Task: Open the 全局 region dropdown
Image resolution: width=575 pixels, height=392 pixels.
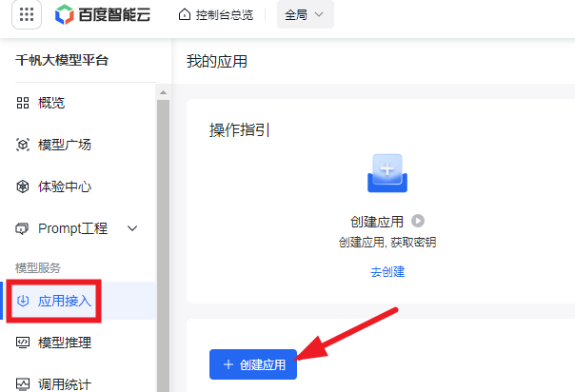Action: coord(305,14)
